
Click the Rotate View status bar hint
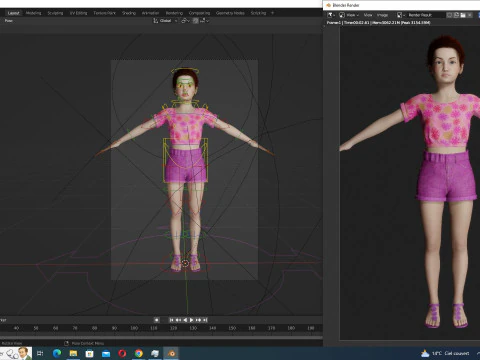point(12,343)
